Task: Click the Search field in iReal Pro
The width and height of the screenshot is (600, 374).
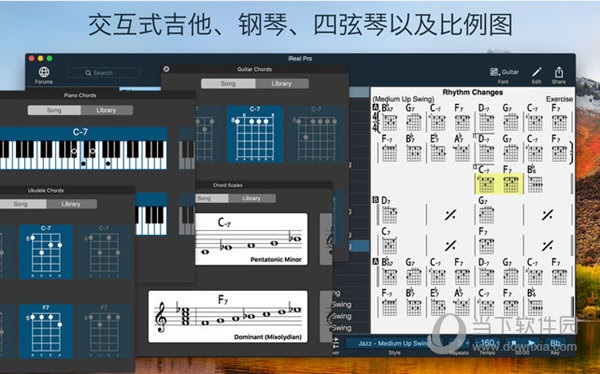Action: click(103, 73)
